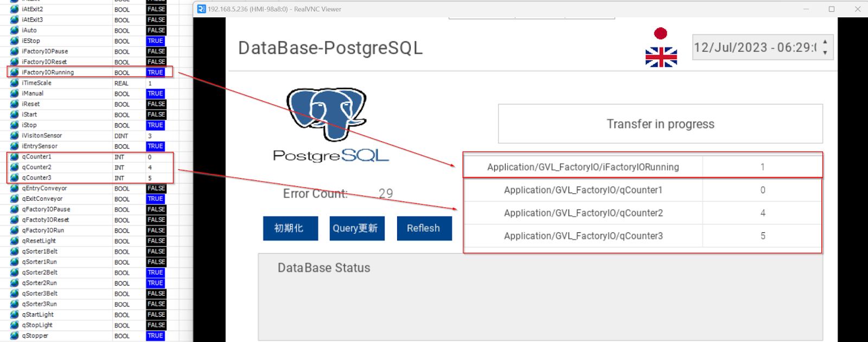Click the qCounter2 variable icon
The width and height of the screenshot is (868, 342).
tap(15, 167)
